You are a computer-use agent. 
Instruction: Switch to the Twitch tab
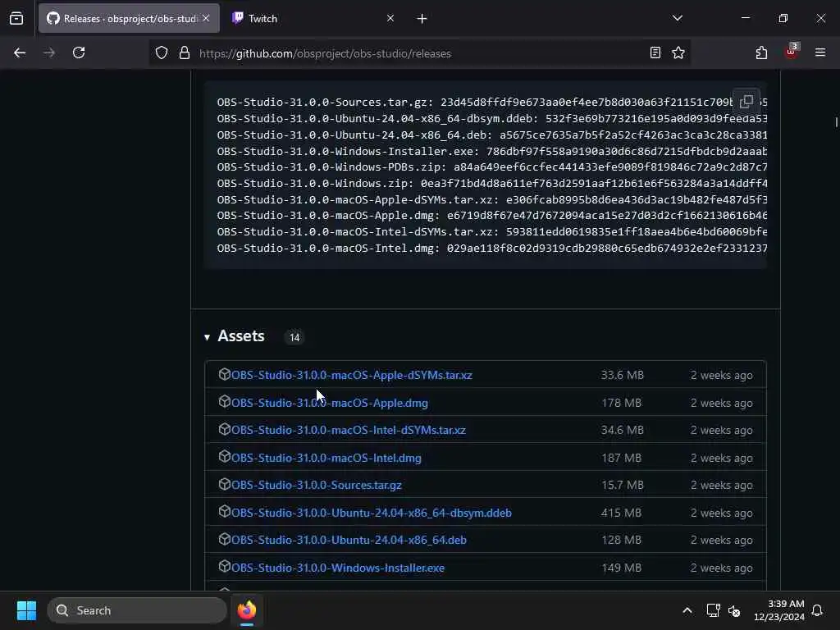(262, 18)
